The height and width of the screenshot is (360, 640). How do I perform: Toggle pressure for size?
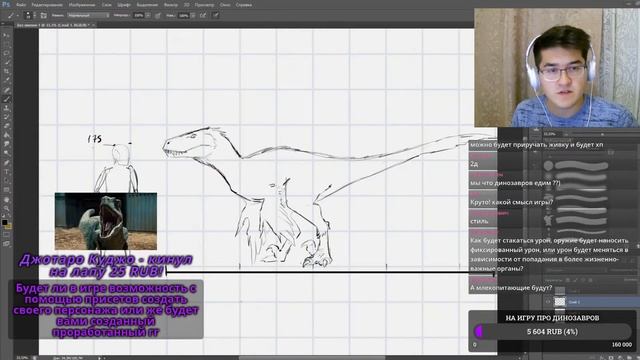coord(216,16)
